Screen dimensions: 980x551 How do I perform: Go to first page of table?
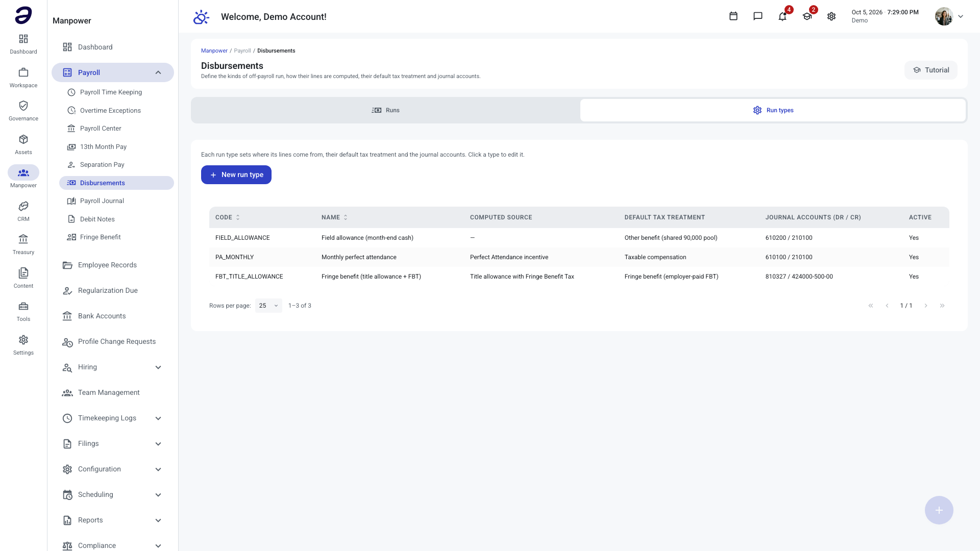click(x=871, y=306)
